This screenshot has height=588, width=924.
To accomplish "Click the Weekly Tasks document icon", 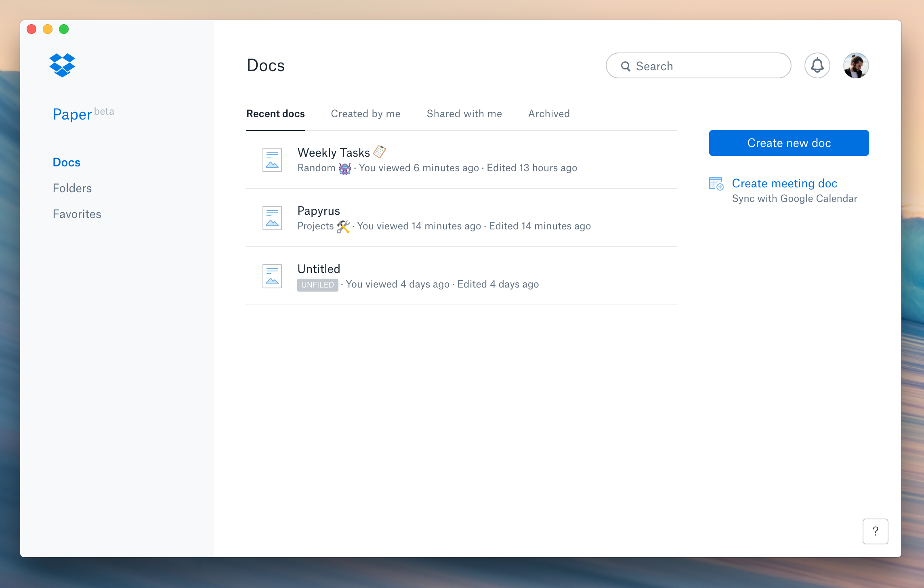I will (272, 160).
